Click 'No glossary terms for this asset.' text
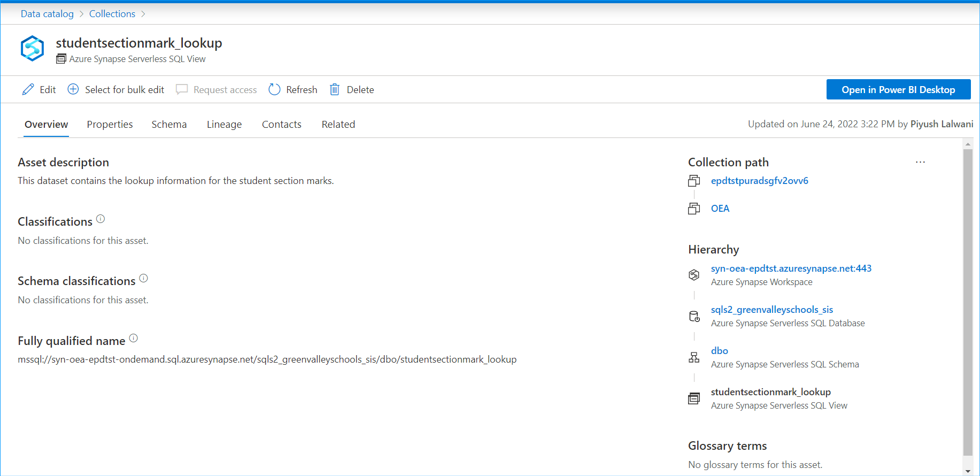Viewport: 980px width, 476px height. click(x=755, y=465)
